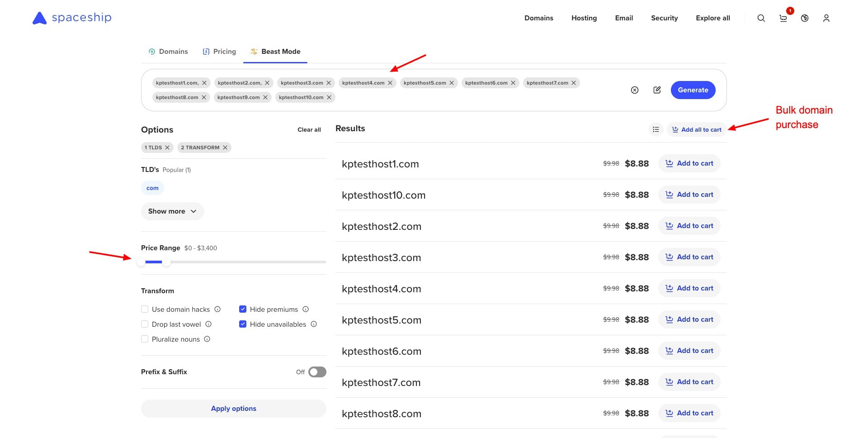
Task: Click the edit domain list icon
Action: coord(657,90)
